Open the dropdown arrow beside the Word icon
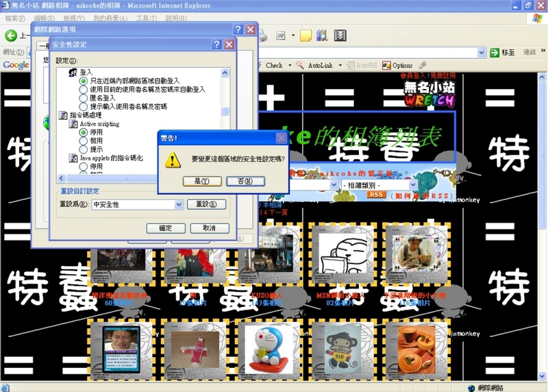 293,36
